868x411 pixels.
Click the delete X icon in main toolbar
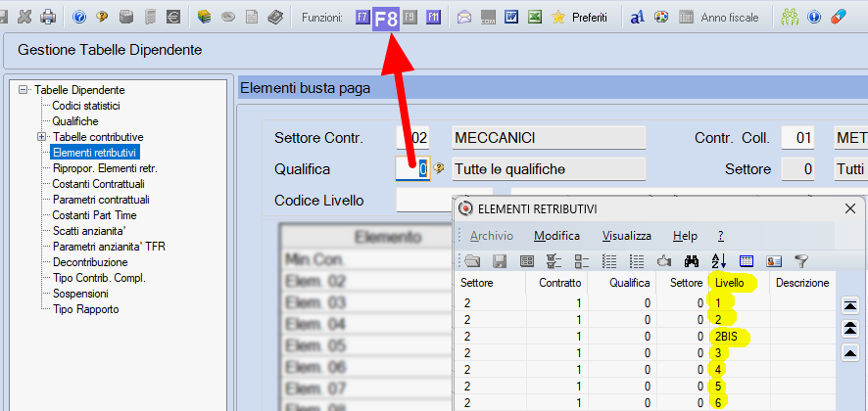(24, 18)
